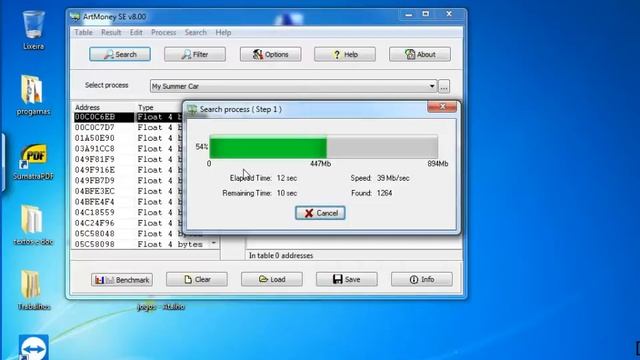This screenshot has height=360, width=640.
Task: Open the Table menu
Action: [x=83, y=32]
